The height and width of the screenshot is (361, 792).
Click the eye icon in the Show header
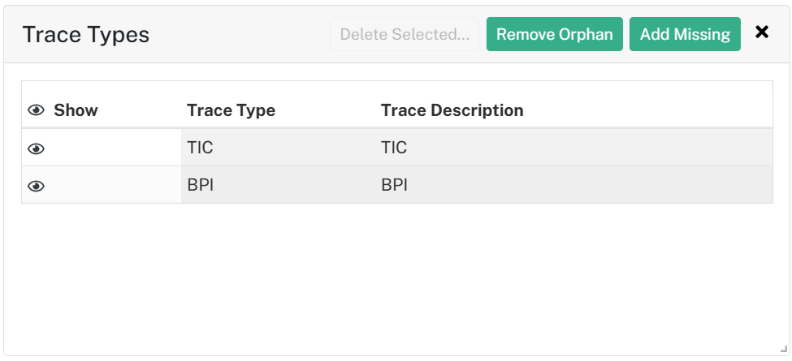click(x=36, y=110)
